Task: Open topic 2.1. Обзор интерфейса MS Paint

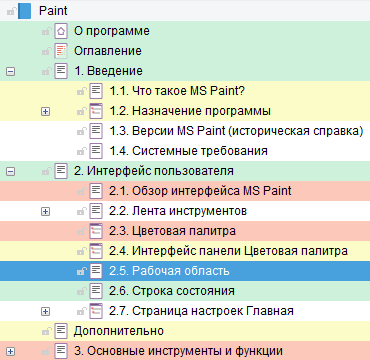Action: [x=200, y=191]
